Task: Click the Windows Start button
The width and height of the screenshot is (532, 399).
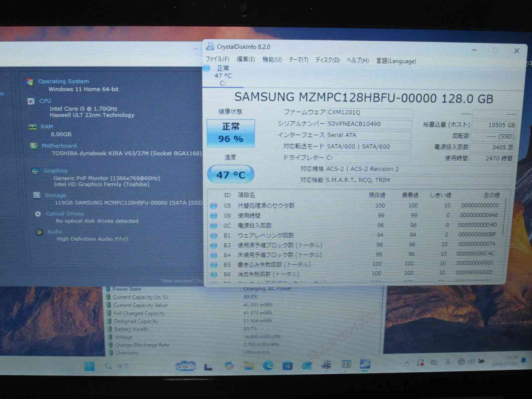Action: pyautogui.click(x=89, y=366)
